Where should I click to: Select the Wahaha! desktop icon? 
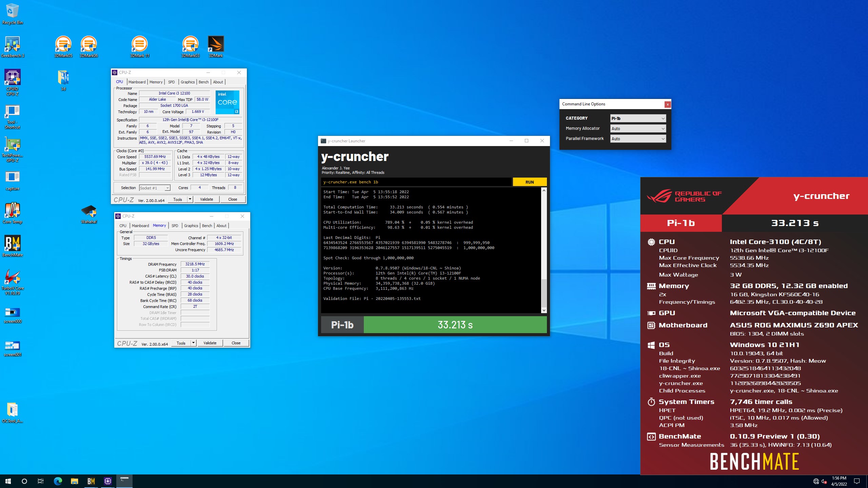(88, 214)
